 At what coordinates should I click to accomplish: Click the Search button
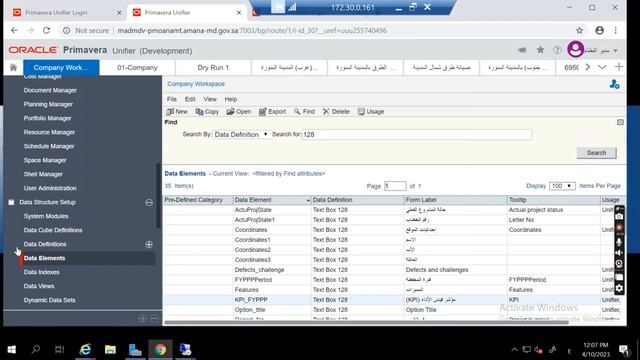click(x=596, y=153)
